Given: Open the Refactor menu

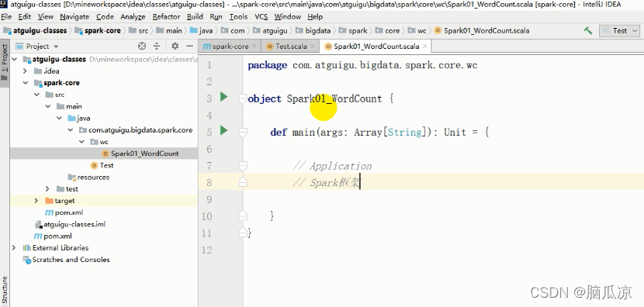Looking at the screenshot, I should tap(166, 17).
